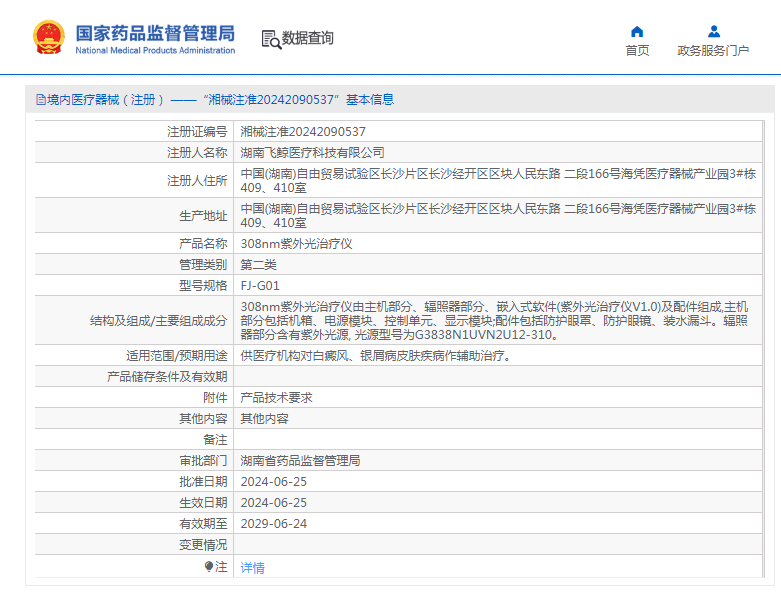Click the 适用范围/预期用途 label
Viewport: 781px width, 601px height.
tap(177, 356)
